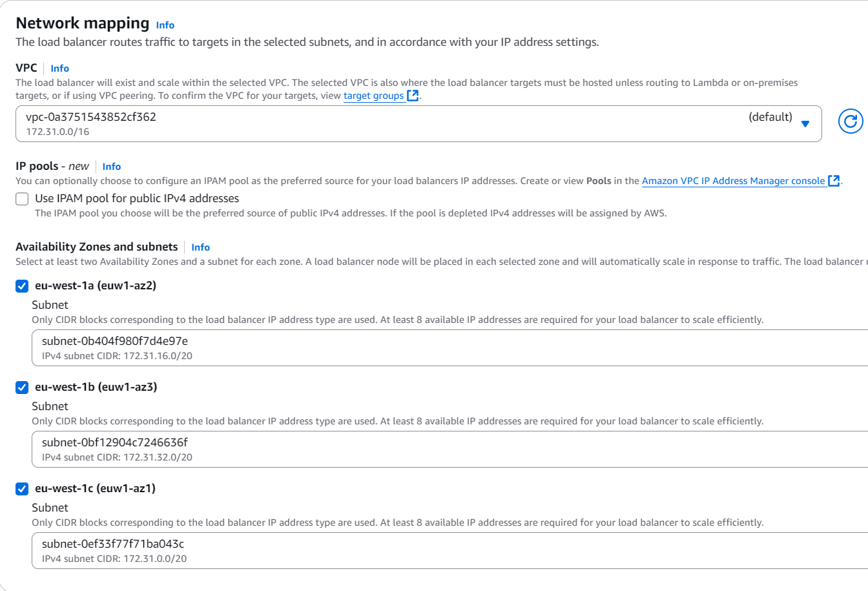
Task: Open Availability Zones and subnets Info link
Action: [201, 247]
